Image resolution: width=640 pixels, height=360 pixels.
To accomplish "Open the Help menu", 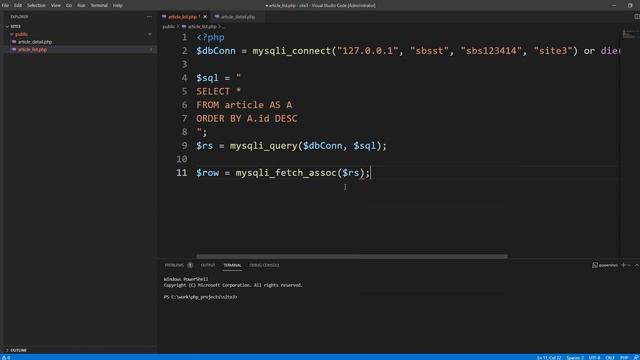I will coord(118,5).
